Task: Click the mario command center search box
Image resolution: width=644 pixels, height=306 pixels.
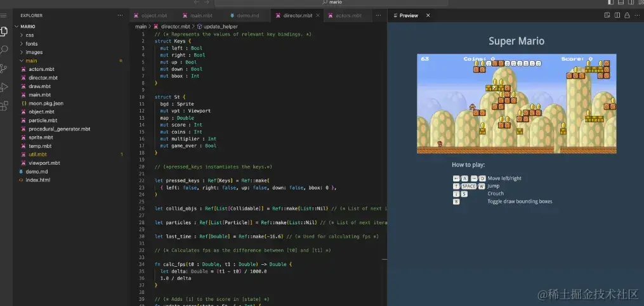Action: point(331,3)
